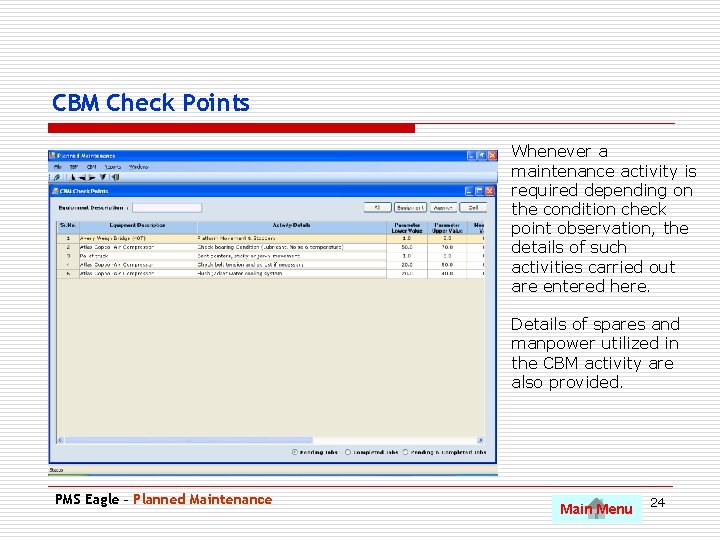Click the Sr.No. column header
The width and height of the screenshot is (720, 540).
click(x=68, y=228)
